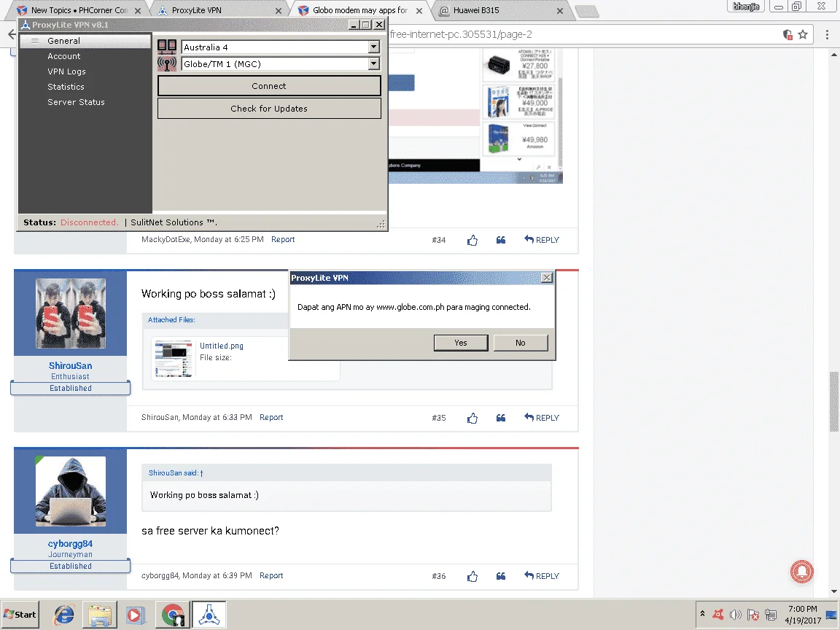Viewport: 840px width, 630px height.
Task: Click the page vertical scrollbar thumb
Action: click(834, 401)
